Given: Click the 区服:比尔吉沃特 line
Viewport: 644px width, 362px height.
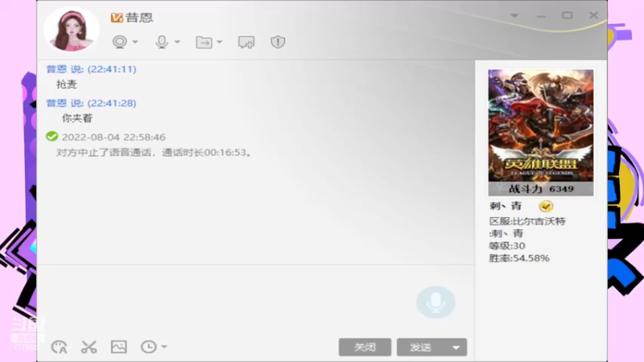Looking at the screenshot, I should [527, 221].
